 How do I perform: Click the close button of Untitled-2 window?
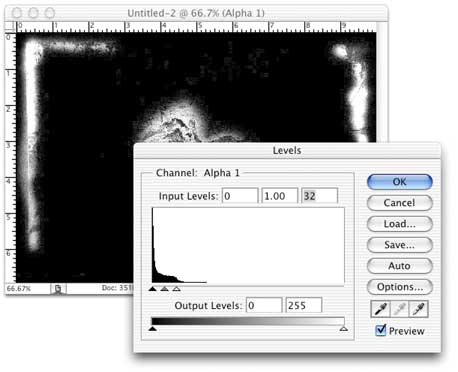(17, 13)
